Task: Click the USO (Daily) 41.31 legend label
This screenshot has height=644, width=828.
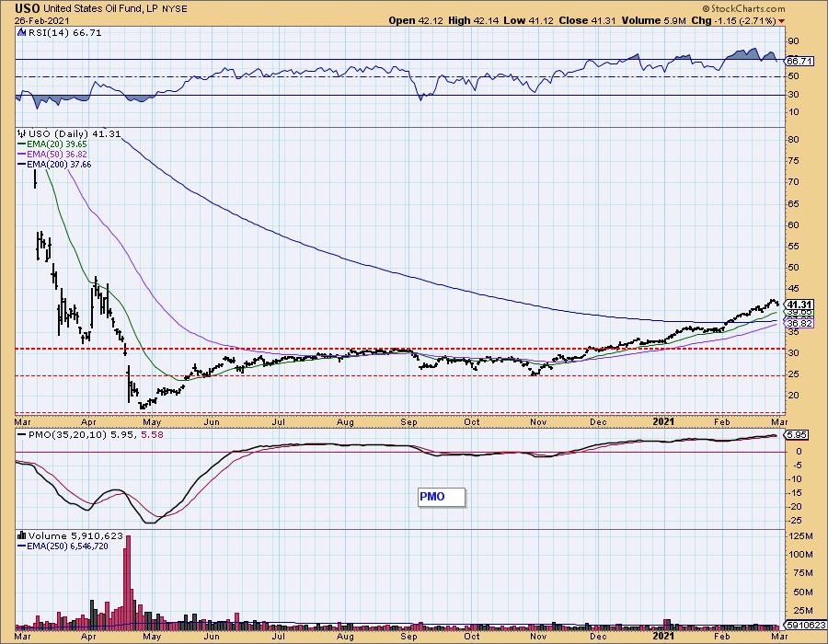Action: [x=75, y=133]
